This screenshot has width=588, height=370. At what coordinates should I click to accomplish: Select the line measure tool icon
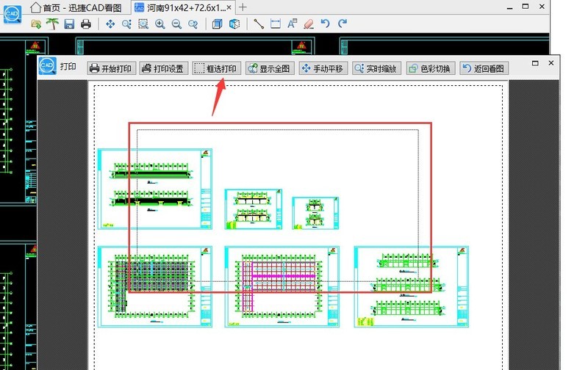259,24
